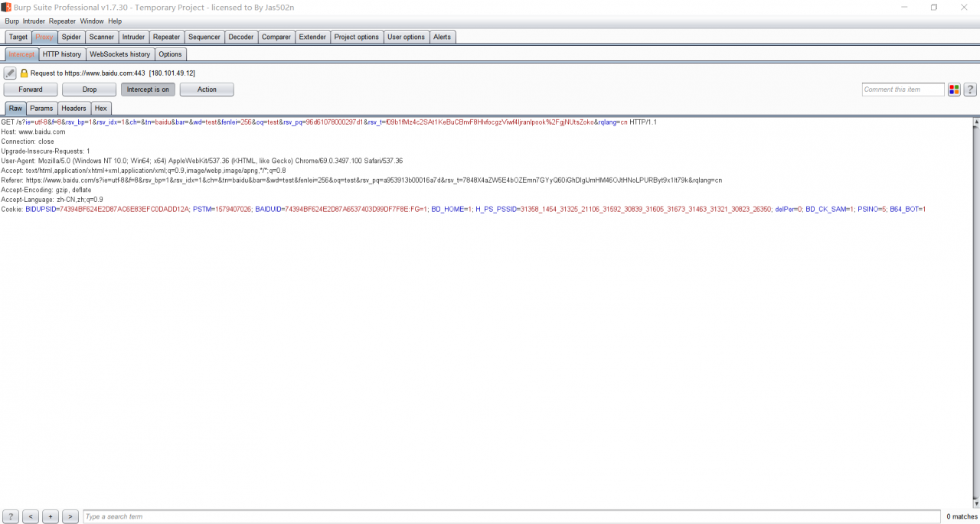Click the lock icon beside the request URL

coord(24,73)
